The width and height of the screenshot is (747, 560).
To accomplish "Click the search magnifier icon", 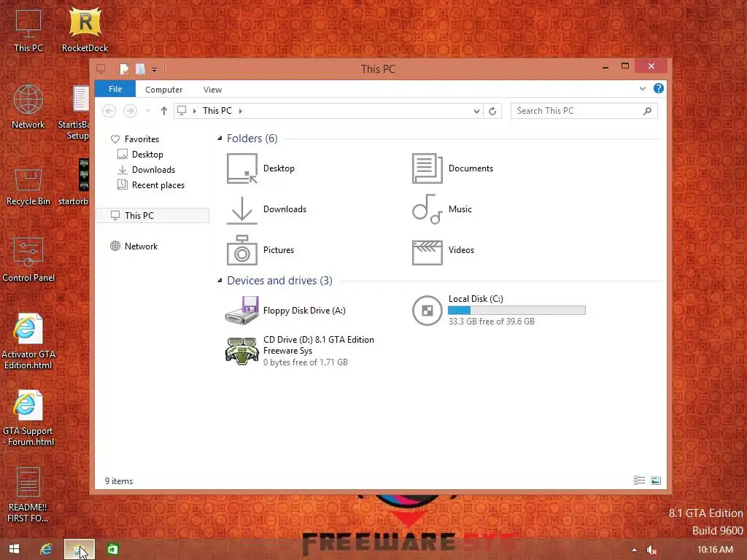I will pyautogui.click(x=647, y=111).
